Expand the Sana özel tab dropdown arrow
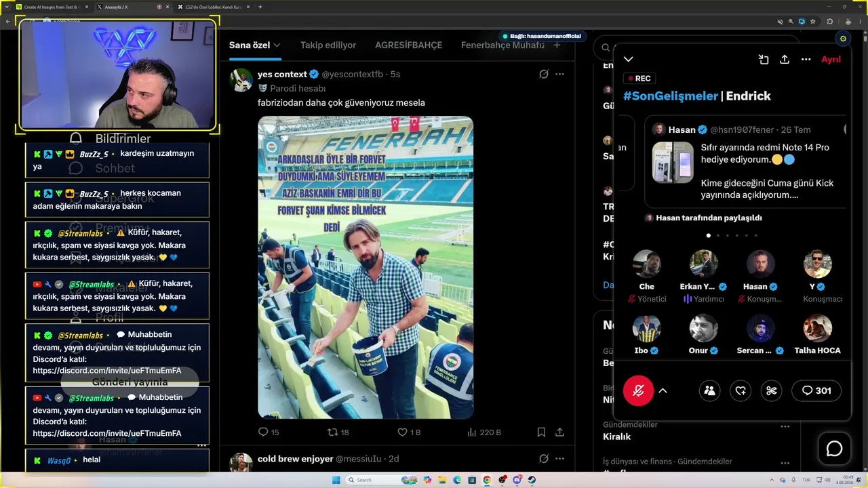This screenshot has width=868, height=488. (277, 45)
